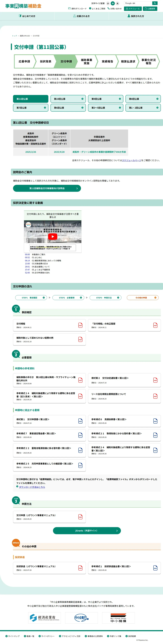The image size is (163, 644).
Task: Jump to video timestamp 06:14
Action: point(27,261)
